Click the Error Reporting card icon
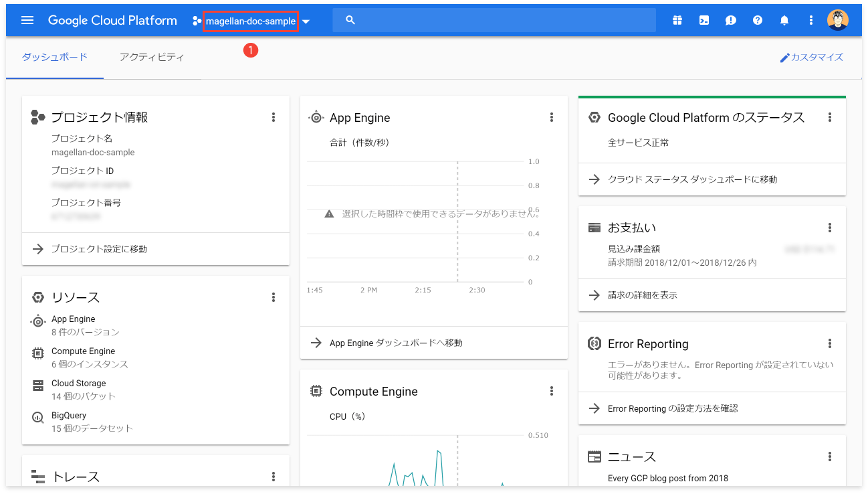The width and height of the screenshot is (868, 494). pos(594,343)
